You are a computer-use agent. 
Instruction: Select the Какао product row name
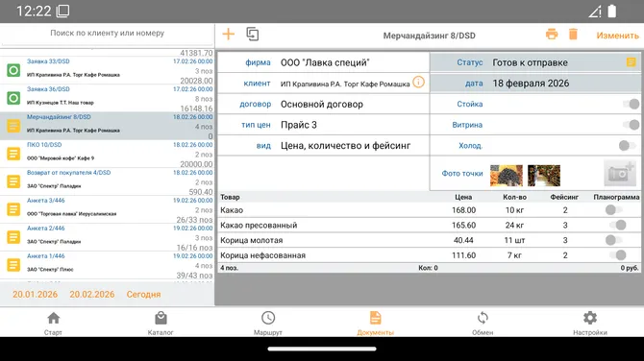point(232,210)
